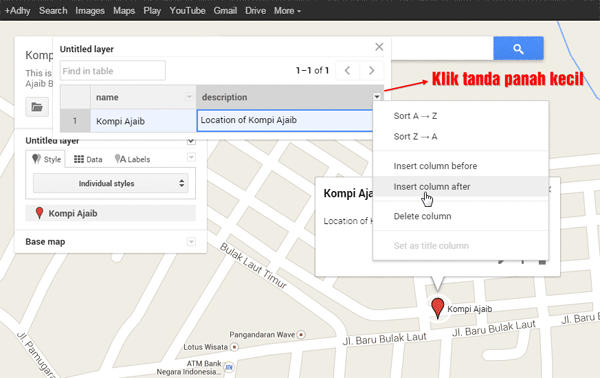600x378 pixels.
Task: Click the name column header
Action: pos(143,97)
